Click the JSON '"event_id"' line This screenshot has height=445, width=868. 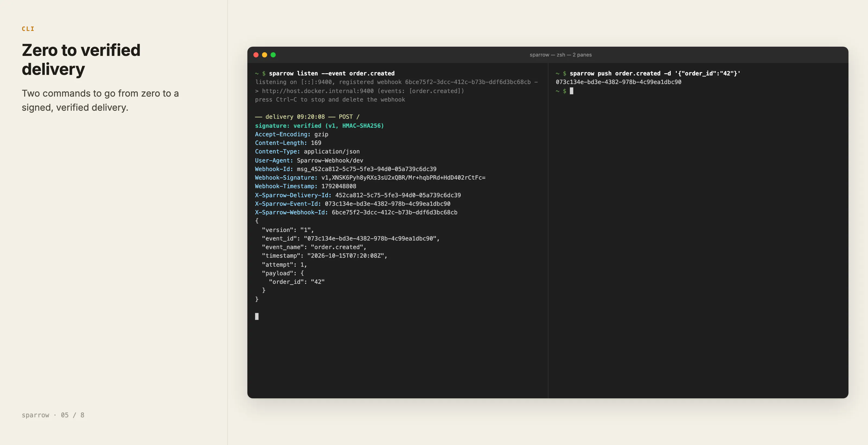(x=351, y=239)
